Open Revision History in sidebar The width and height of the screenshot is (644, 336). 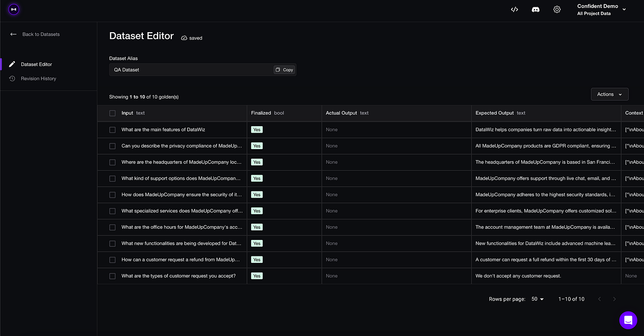pyautogui.click(x=38, y=78)
